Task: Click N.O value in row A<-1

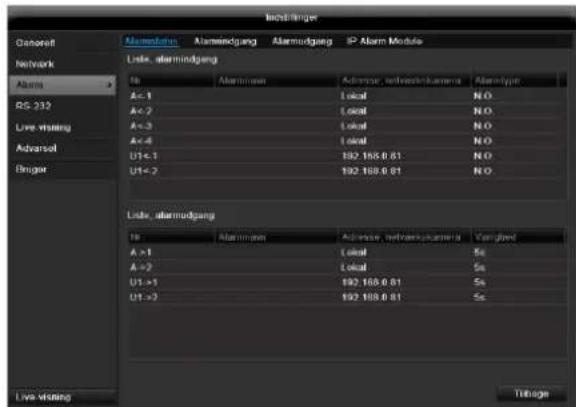Action: (482, 96)
